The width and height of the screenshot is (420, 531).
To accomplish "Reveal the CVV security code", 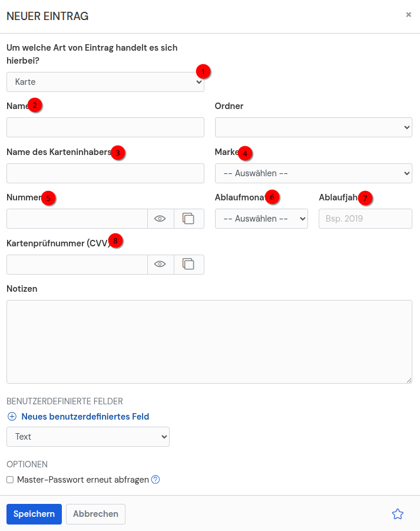I will 160,265.
